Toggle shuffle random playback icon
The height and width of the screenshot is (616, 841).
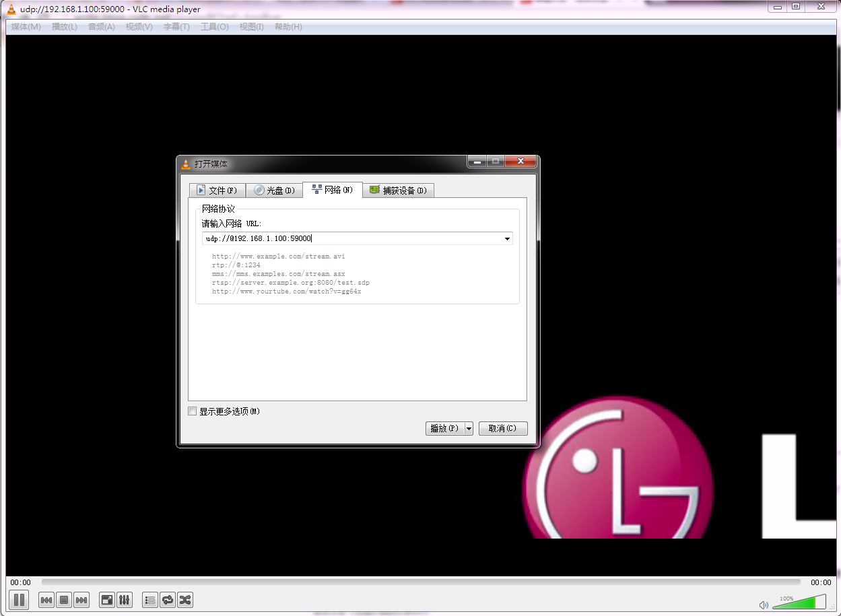point(185,600)
